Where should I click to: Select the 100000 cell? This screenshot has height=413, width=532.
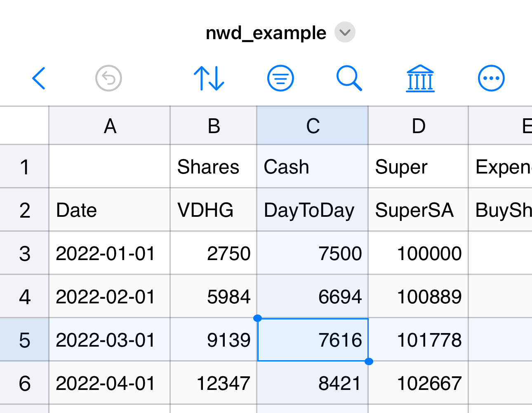pos(418,253)
